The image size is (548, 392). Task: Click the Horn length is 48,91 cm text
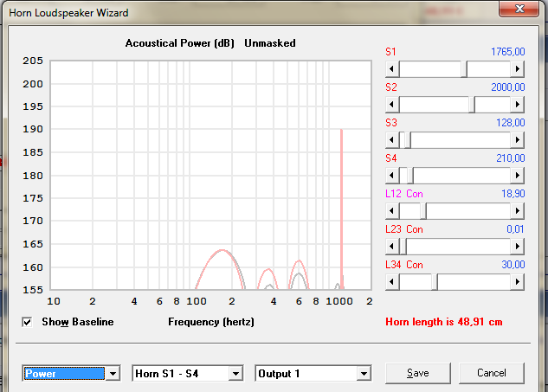pyautogui.click(x=444, y=322)
